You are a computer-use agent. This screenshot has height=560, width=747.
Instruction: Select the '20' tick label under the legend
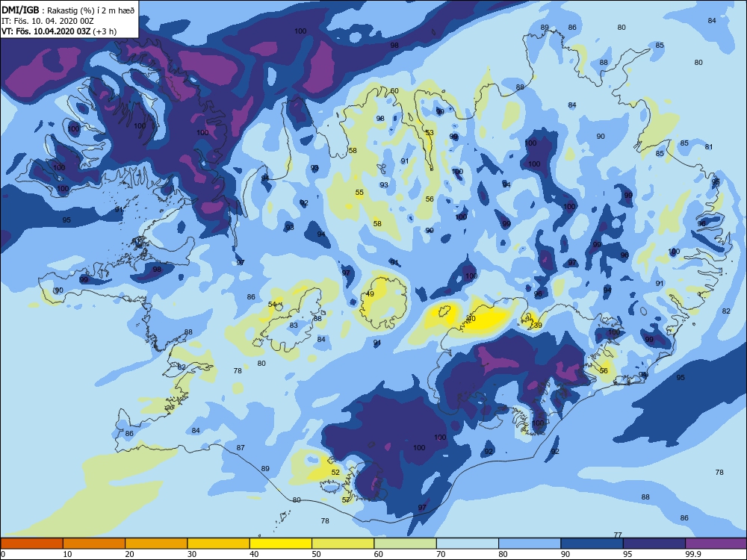click(x=129, y=554)
